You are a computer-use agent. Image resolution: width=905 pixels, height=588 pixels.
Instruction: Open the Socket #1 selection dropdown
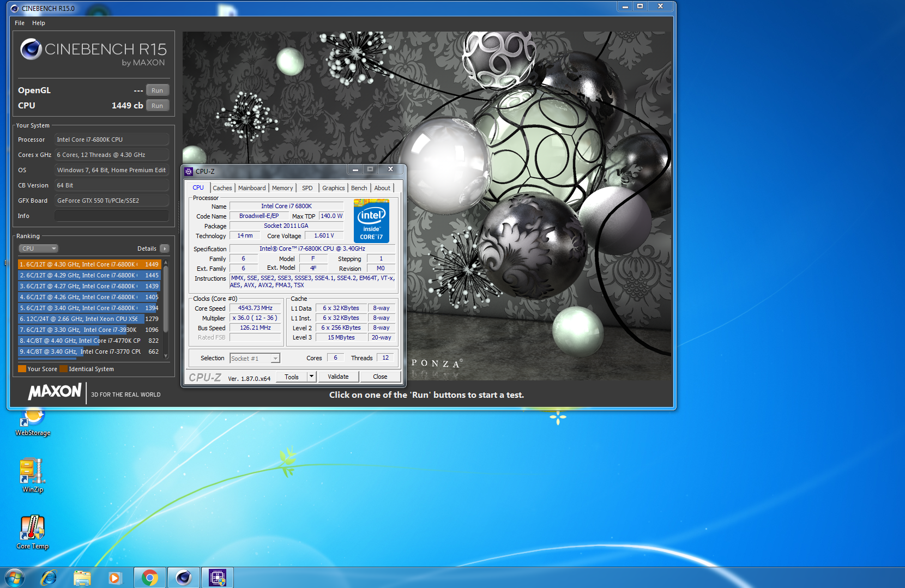255,358
